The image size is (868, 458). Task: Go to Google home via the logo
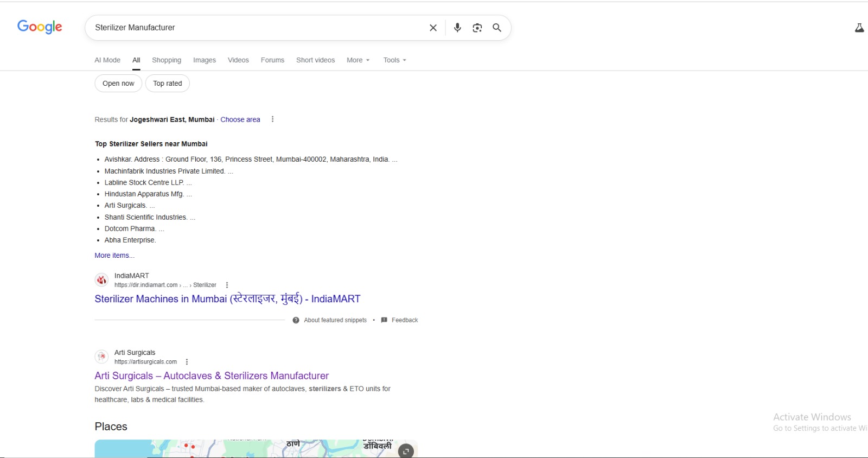(x=40, y=27)
